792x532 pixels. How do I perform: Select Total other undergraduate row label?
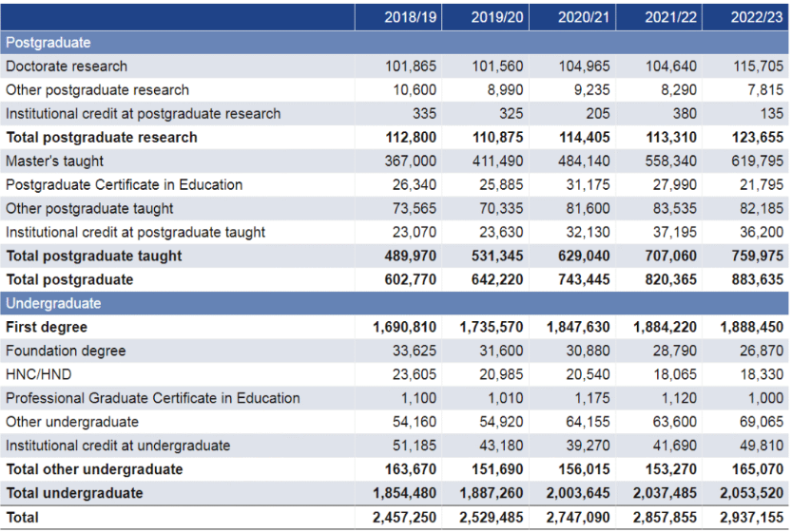pos(94,469)
